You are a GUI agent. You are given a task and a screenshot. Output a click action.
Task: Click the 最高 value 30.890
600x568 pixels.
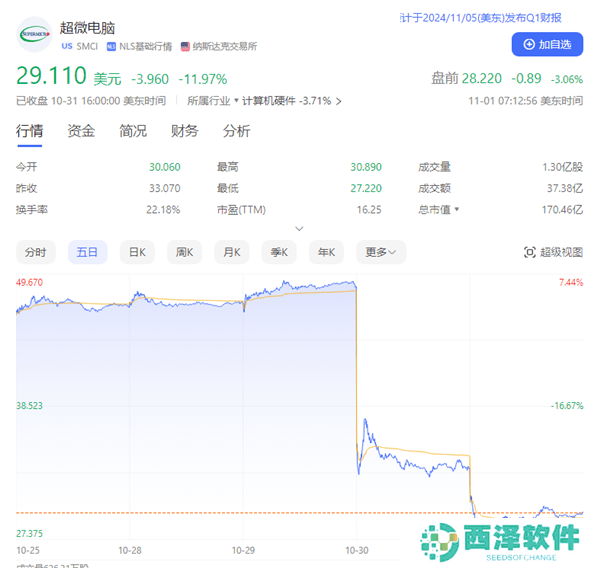[366, 167]
